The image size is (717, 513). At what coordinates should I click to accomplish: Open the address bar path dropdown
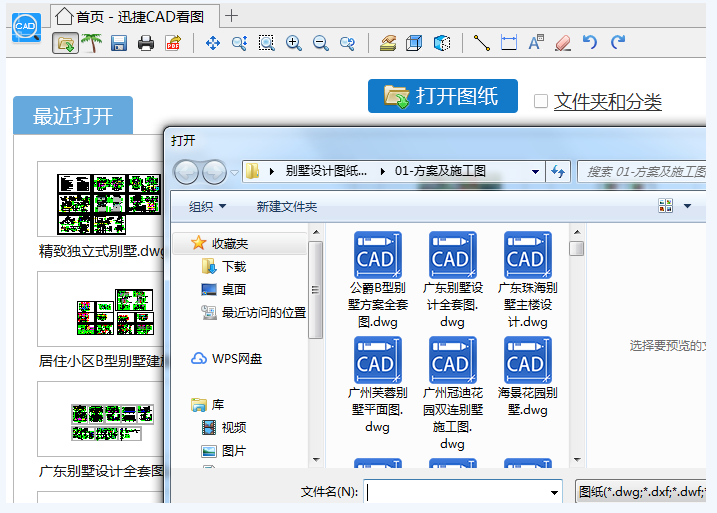pos(537,172)
